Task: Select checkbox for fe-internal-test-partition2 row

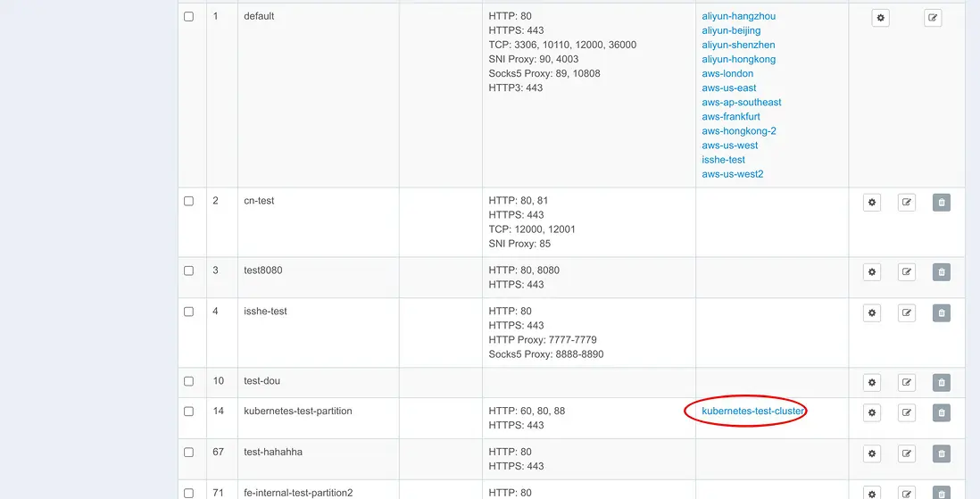Action: (188, 493)
